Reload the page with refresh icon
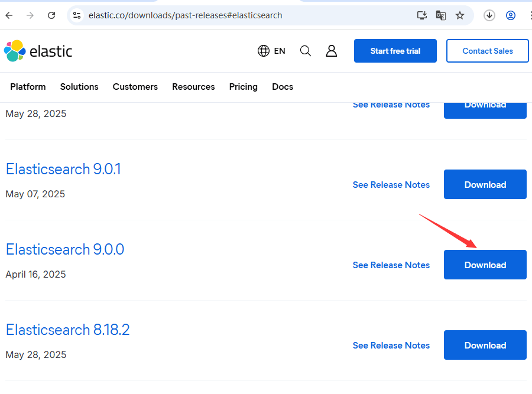Viewport: 532px width, 394px height. click(51, 15)
